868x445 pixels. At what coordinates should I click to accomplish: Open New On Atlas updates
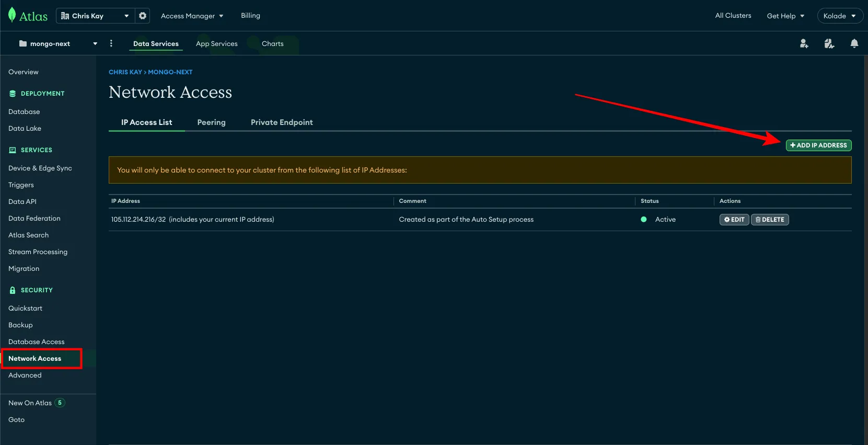[36, 403]
